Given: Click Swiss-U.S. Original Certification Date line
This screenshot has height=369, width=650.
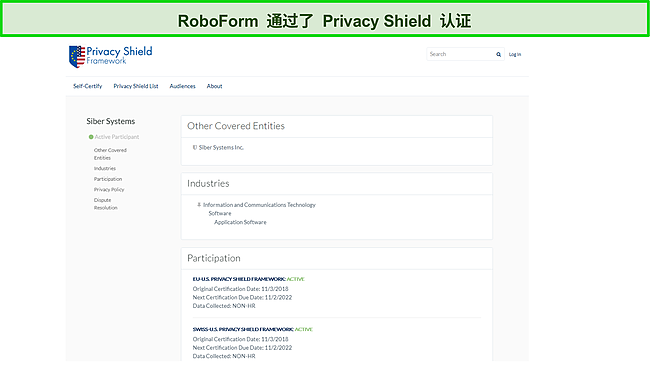Looking at the screenshot, I should click(x=240, y=339).
